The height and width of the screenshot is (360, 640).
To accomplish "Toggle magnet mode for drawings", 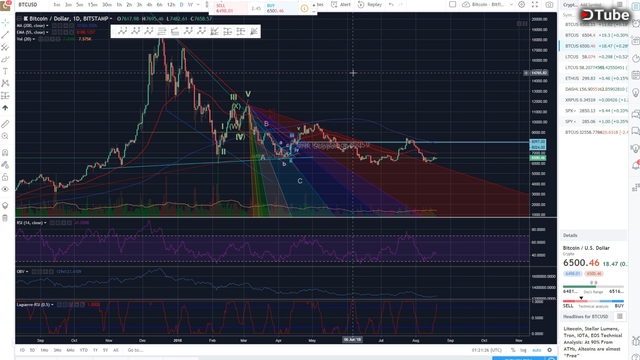I will tap(5, 152).
